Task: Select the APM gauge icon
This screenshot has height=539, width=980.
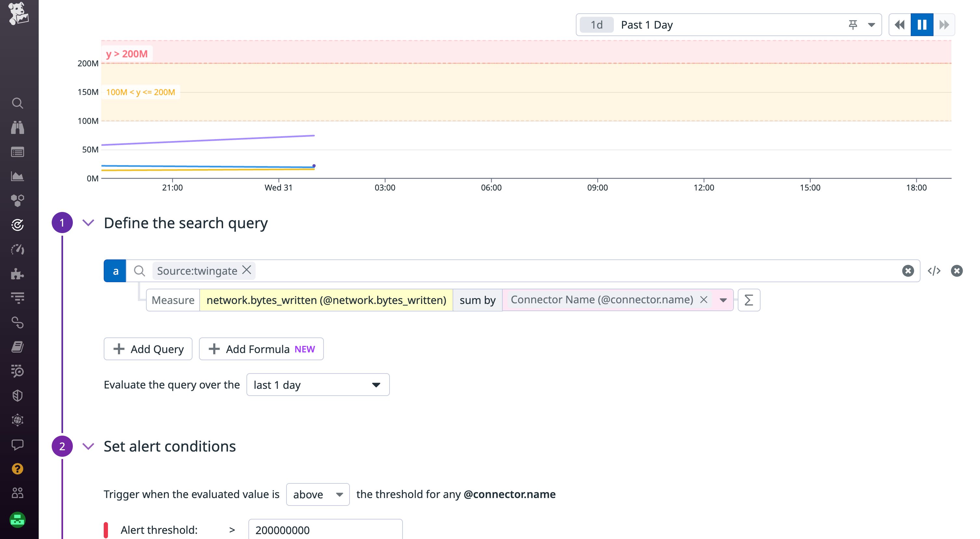Action: pos(18,249)
